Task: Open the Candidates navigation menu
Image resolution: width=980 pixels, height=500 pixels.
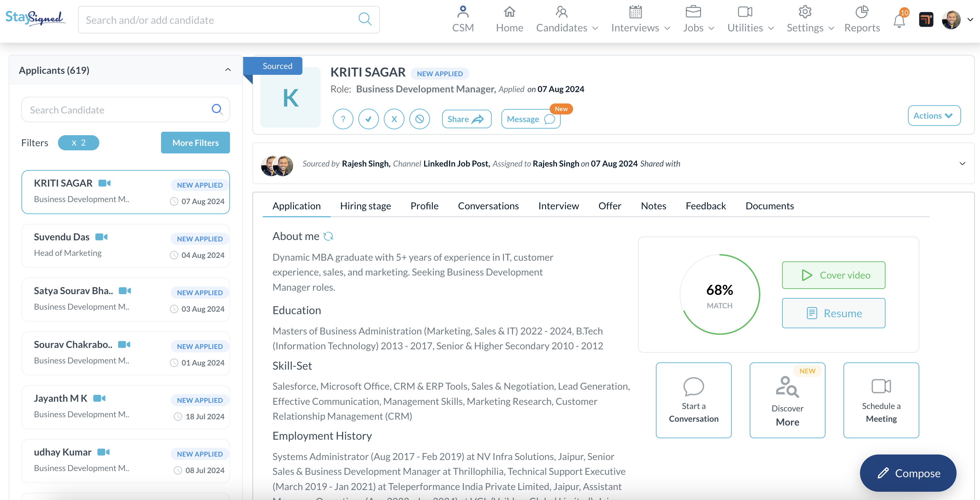Action: pos(567,19)
